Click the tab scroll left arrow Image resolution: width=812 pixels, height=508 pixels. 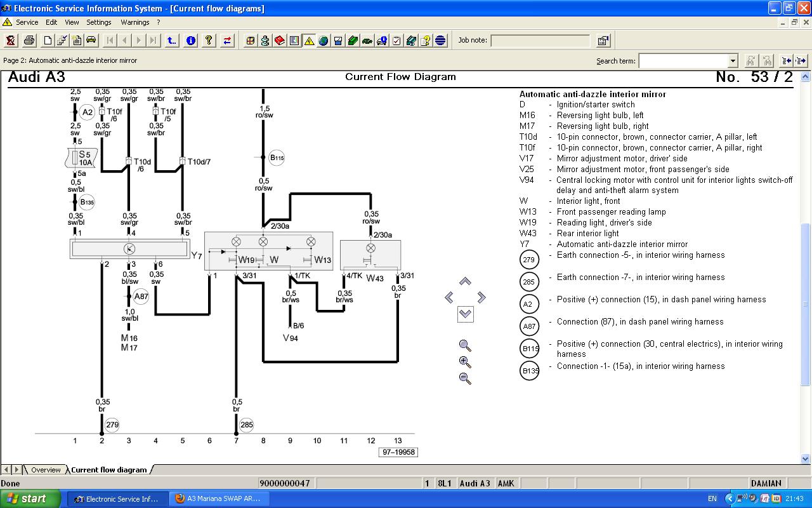tap(6, 470)
